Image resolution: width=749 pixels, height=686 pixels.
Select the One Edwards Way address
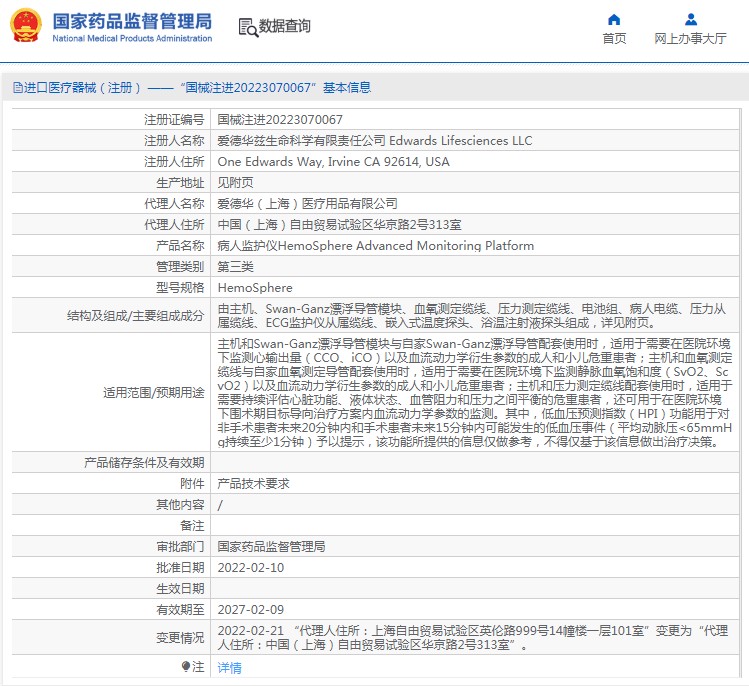333,161
